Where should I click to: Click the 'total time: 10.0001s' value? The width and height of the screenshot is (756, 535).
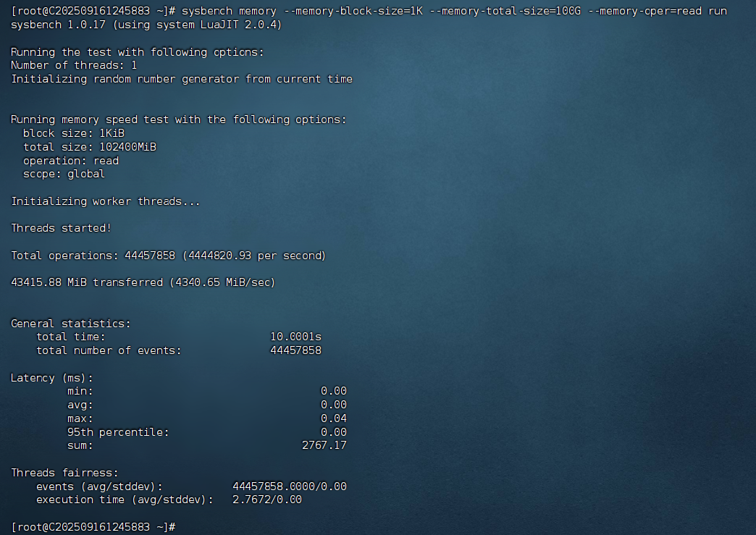(x=297, y=336)
